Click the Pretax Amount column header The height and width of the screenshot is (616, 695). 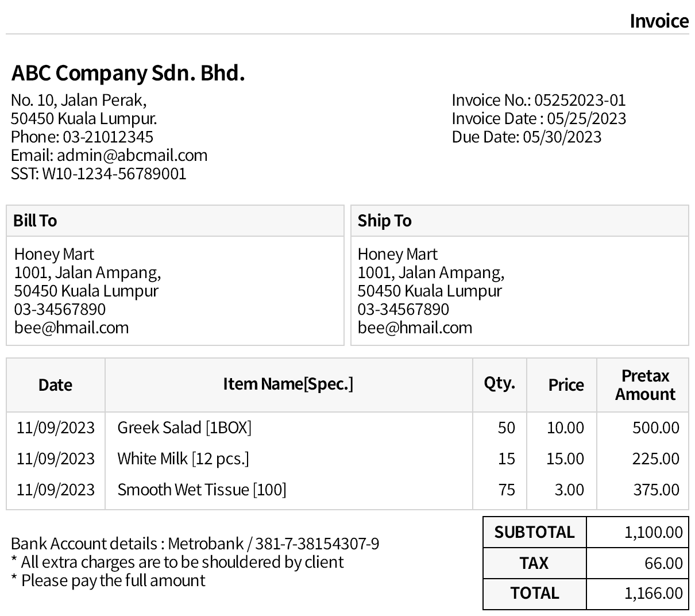pyautogui.click(x=644, y=385)
